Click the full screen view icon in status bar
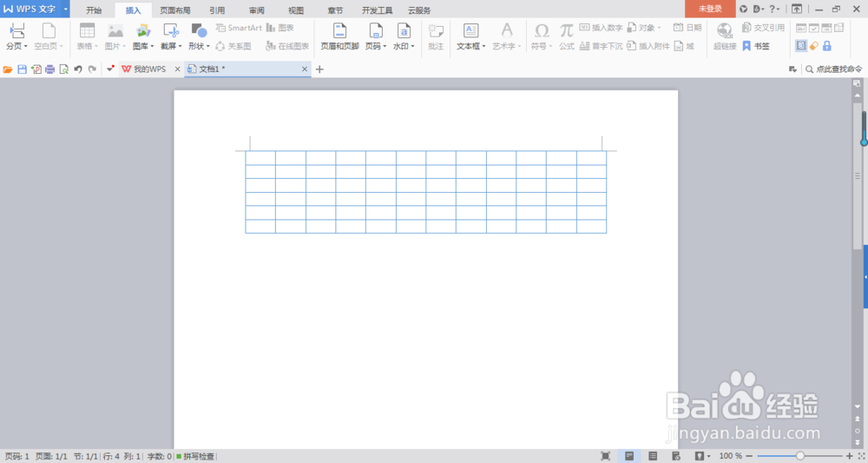 coord(606,456)
